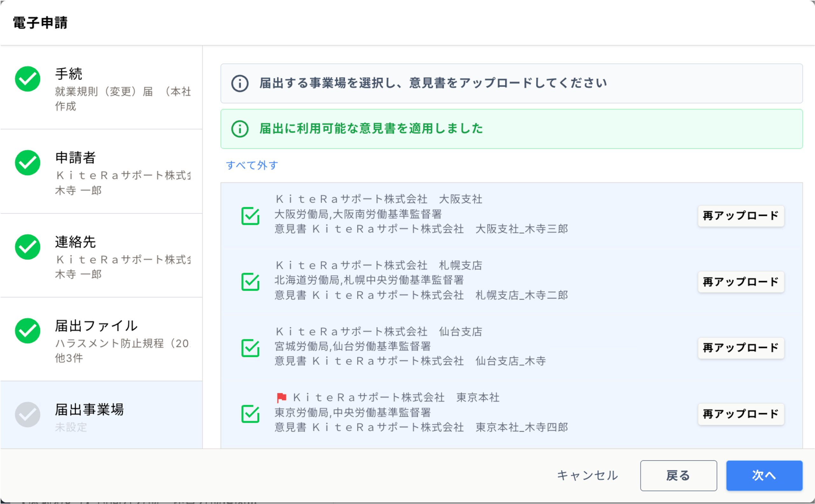
Task: Click the green check icon for 手続 step
Action: 28,79
